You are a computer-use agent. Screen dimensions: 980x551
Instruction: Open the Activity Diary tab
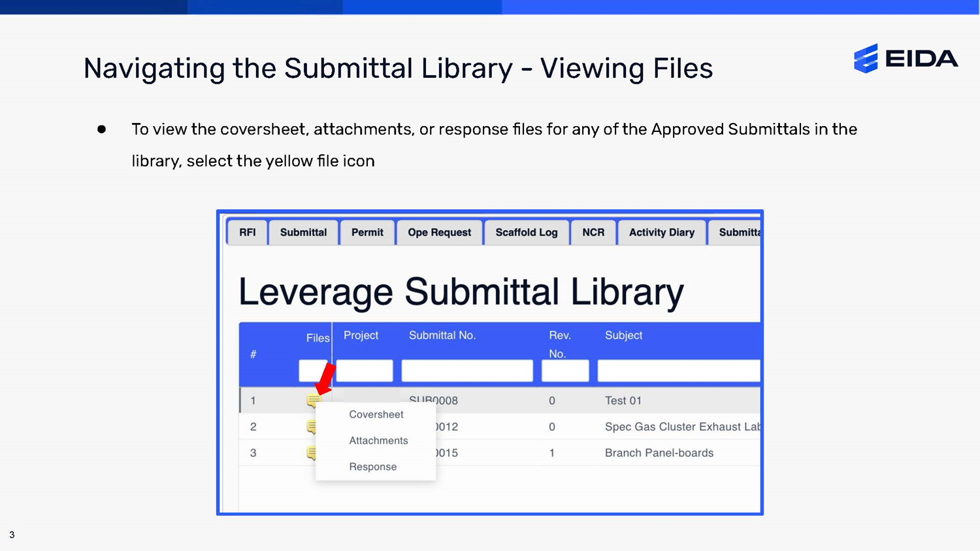click(661, 233)
